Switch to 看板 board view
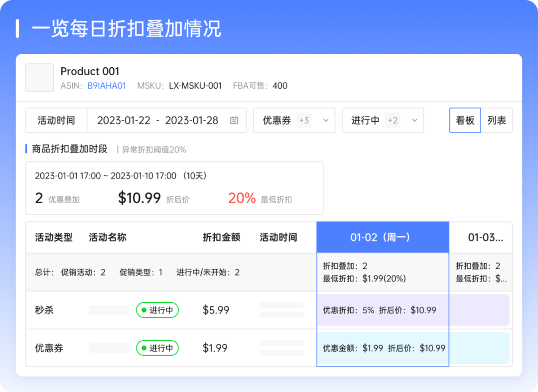538x392 pixels. [x=465, y=121]
